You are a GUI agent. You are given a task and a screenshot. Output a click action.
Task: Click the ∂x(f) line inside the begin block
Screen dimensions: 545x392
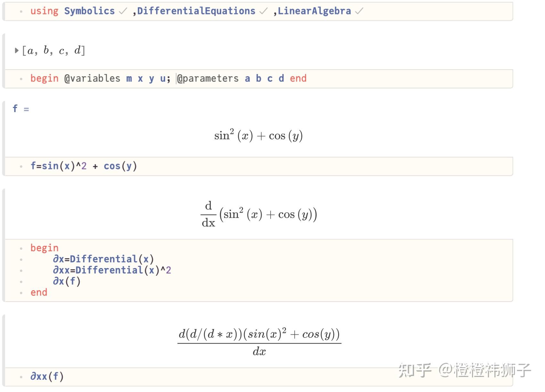tap(67, 282)
